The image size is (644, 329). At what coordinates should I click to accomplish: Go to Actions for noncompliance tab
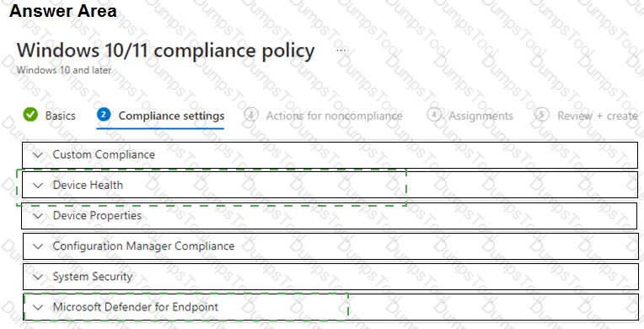[334, 116]
